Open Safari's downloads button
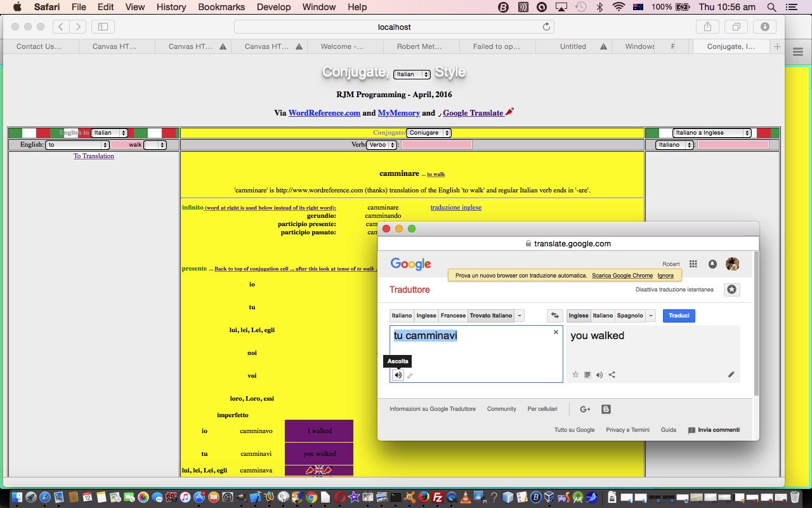The height and width of the screenshot is (508, 812). pyautogui.click(x=764, y=27)
